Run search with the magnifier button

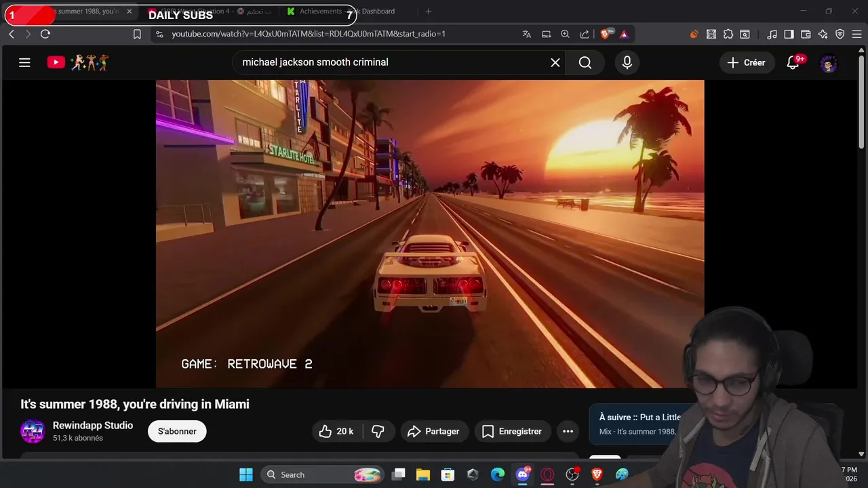[585, 62]
